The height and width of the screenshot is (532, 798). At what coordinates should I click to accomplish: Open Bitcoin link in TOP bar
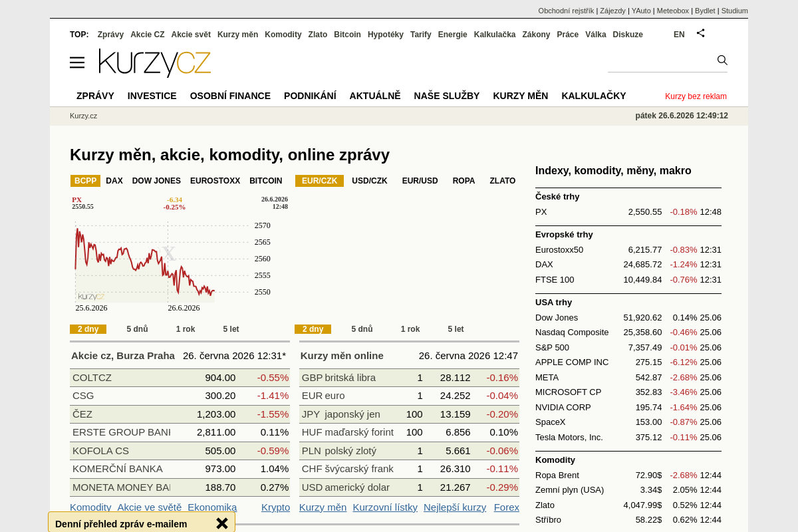click(347, 35)
